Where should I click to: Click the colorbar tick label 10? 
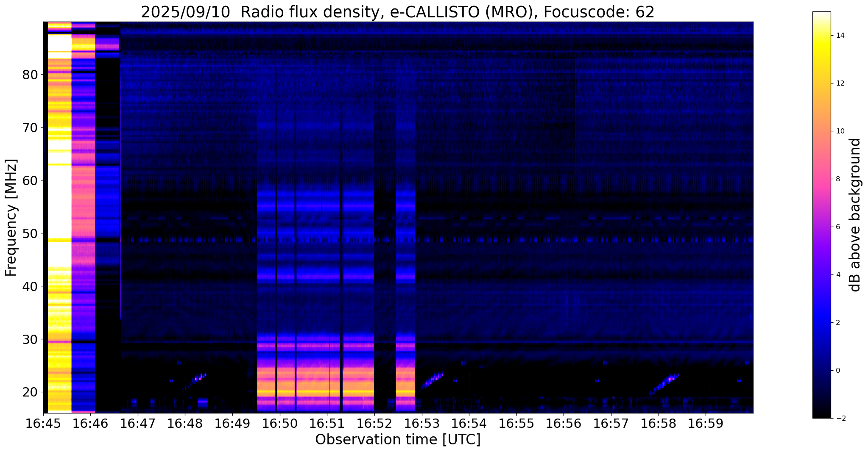(840, 131)
